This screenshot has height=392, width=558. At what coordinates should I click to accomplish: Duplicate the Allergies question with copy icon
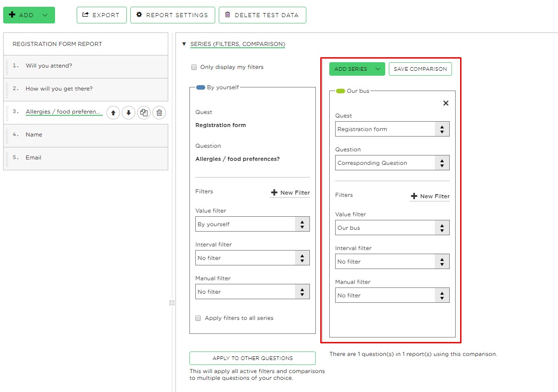[x=144, y=113]
